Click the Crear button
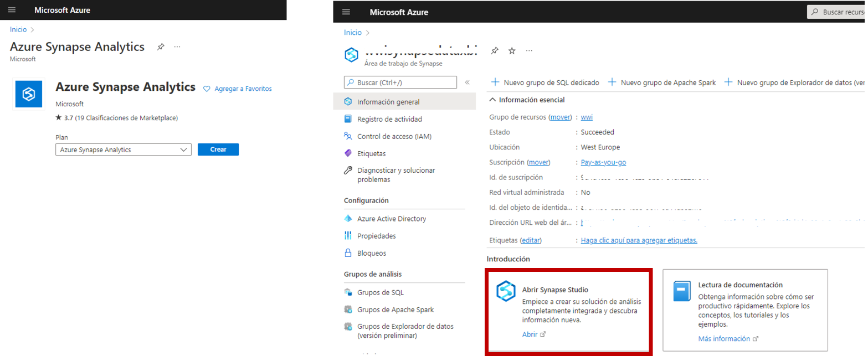Screen dimensions: 868x356 (x=218, y=149)
